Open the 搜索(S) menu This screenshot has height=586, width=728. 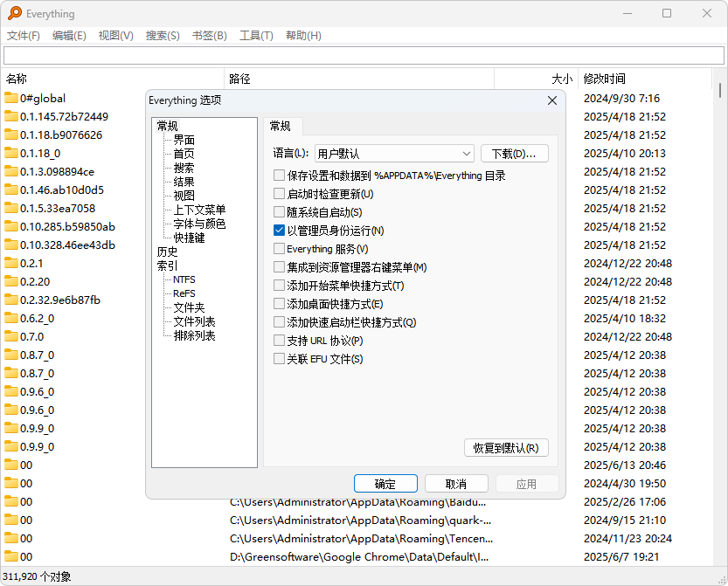tap(163, 36)
